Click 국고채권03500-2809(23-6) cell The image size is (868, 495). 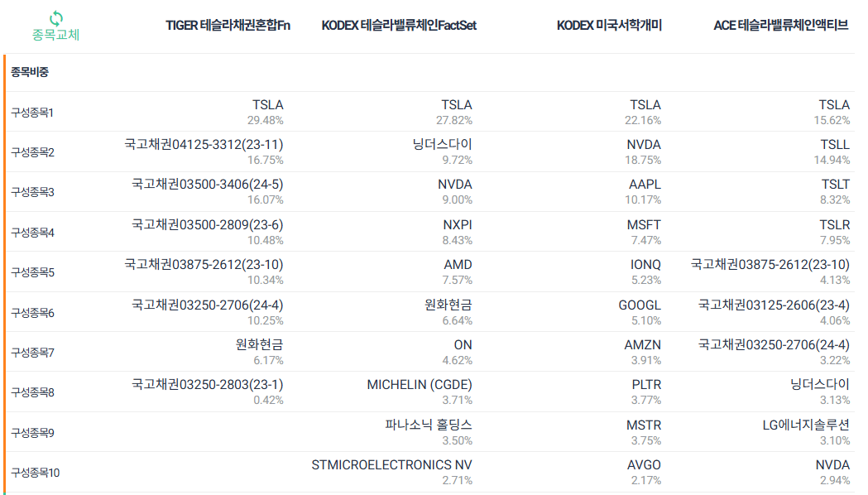click(208, 232)
